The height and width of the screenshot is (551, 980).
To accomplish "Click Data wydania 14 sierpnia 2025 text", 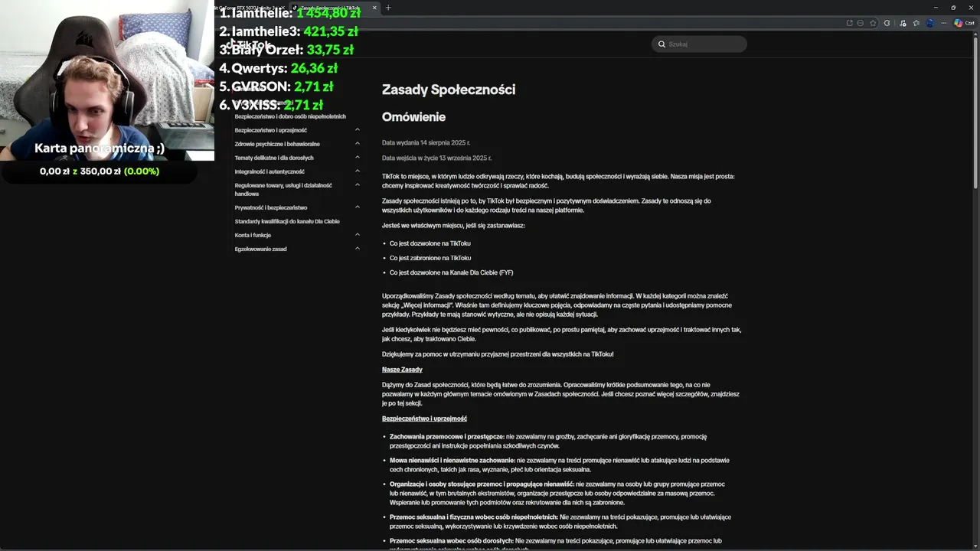I will (x=426, y=142).
